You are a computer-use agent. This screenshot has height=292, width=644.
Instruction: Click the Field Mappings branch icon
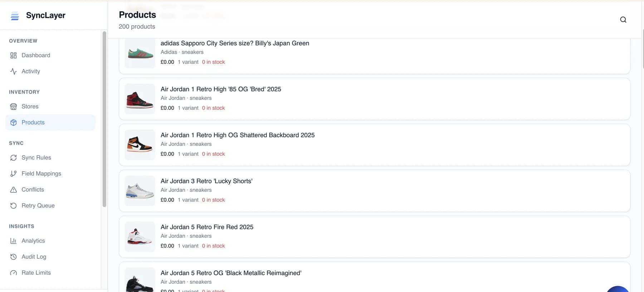14,173
